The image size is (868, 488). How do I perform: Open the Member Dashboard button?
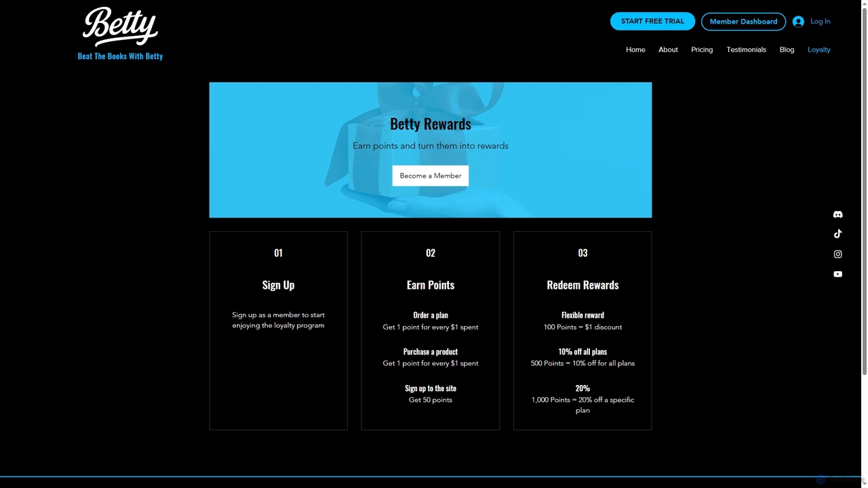pos(743,22)
